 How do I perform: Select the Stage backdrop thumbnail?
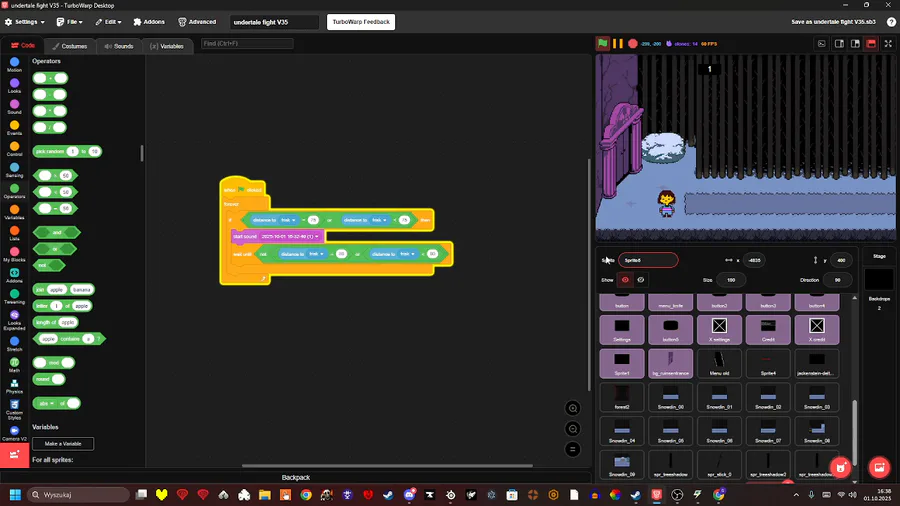tap(879, 280)
